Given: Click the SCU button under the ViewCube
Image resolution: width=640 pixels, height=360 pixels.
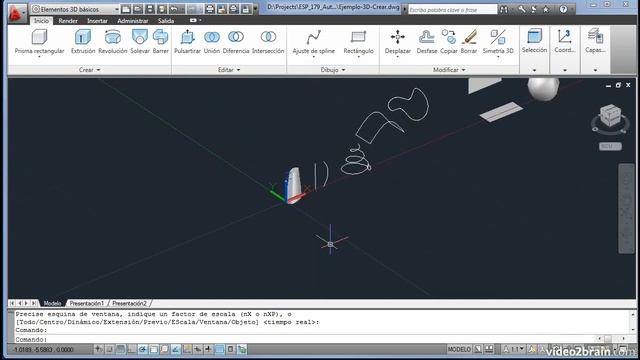Looking at the screenshot, I should pos(610,146).
